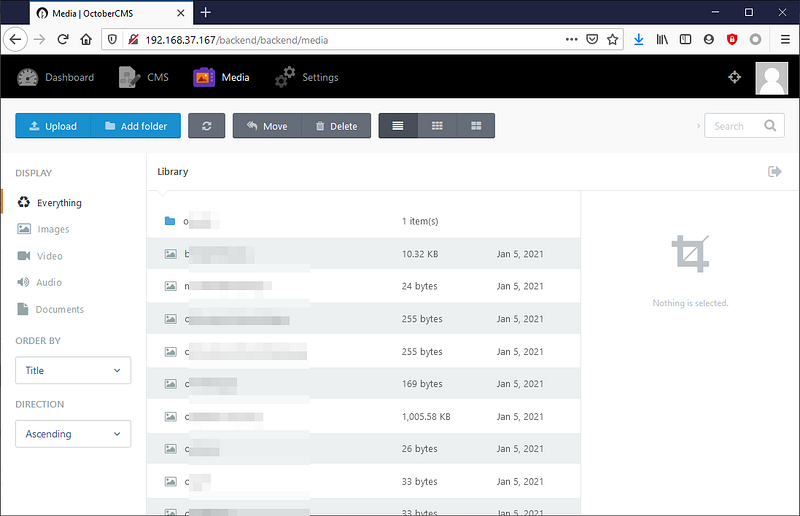Click the search magnifier icon

click(770, 126)
